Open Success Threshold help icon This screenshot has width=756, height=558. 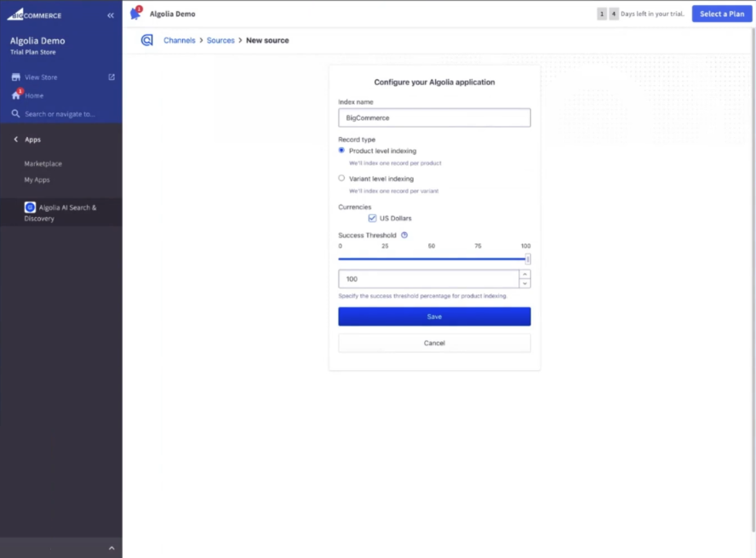(404, 235)
